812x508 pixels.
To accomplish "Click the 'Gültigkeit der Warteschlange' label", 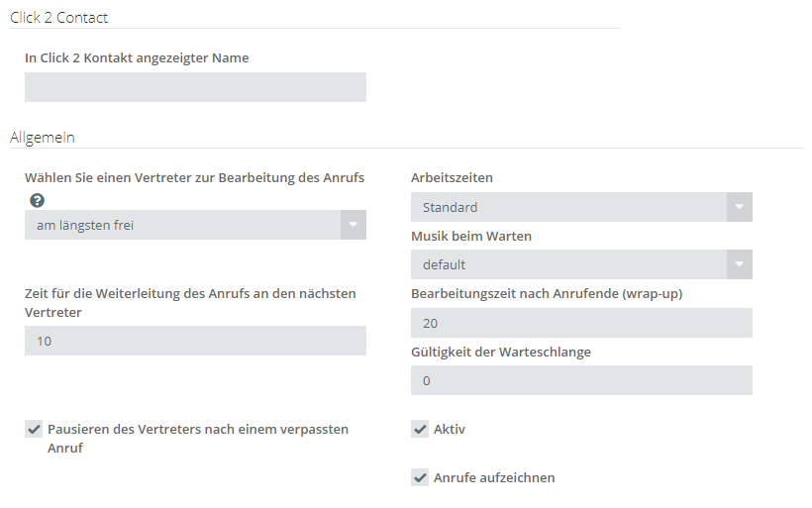I will click(x=501, y=353).
